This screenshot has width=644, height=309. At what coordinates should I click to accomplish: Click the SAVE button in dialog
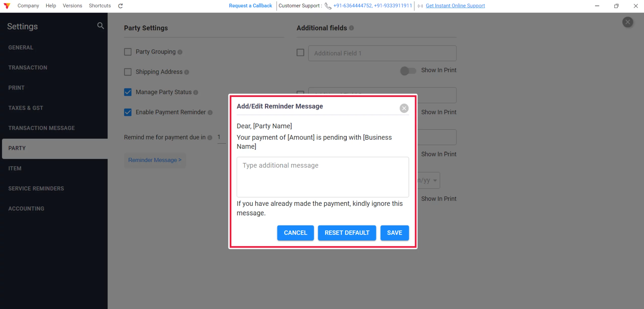[x=394, y=233]
